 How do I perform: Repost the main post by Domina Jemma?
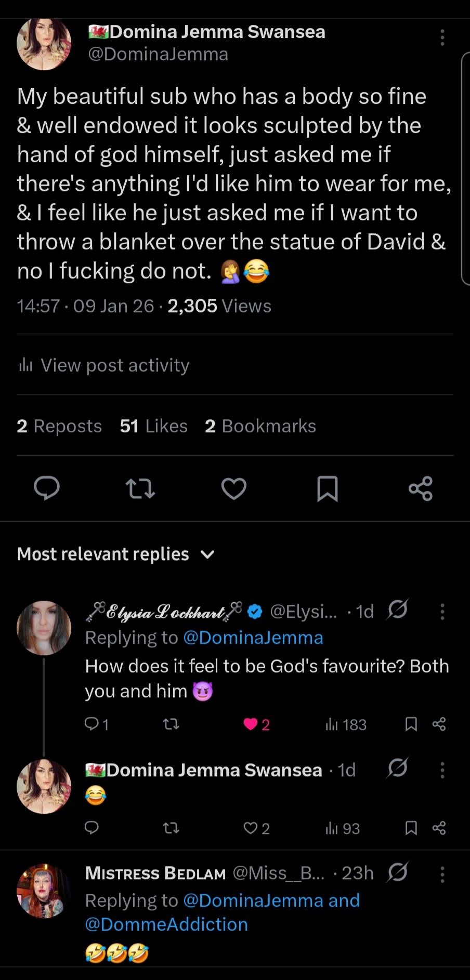pyautogui.click(x=140, y=488)
